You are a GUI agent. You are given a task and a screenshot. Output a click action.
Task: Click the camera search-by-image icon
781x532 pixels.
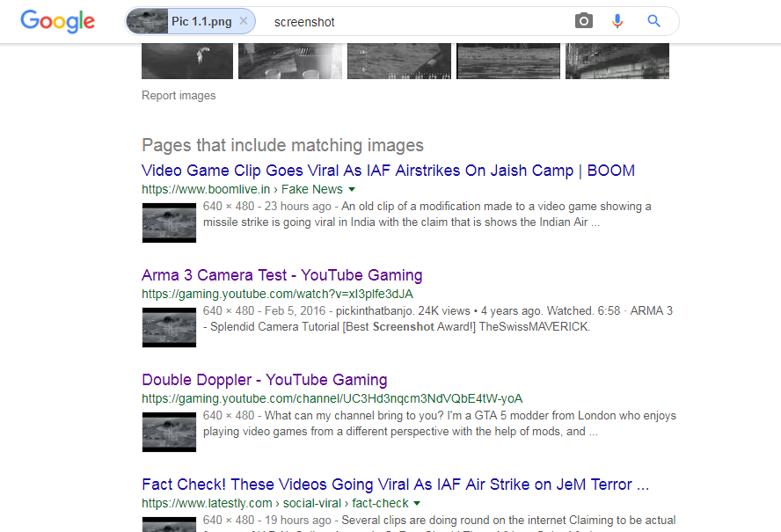coord(584,21)
